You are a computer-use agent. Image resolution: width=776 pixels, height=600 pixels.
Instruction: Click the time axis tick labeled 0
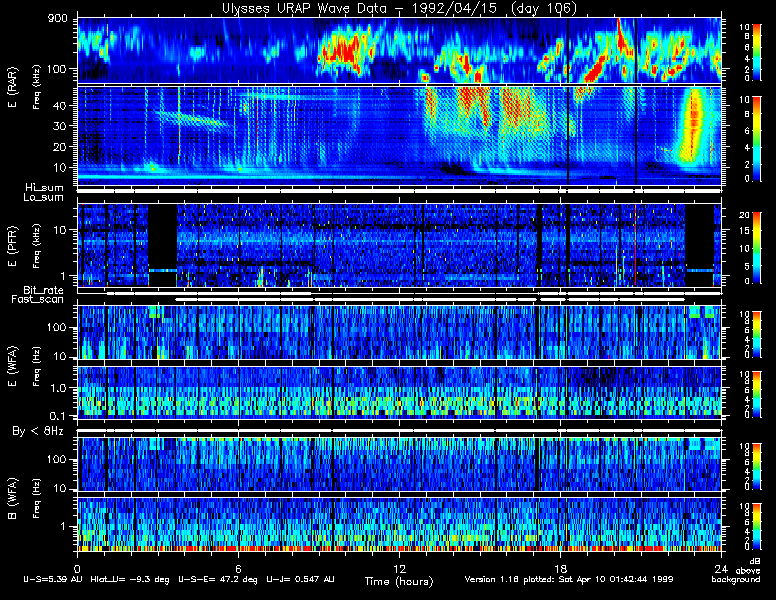pos(77,568)
